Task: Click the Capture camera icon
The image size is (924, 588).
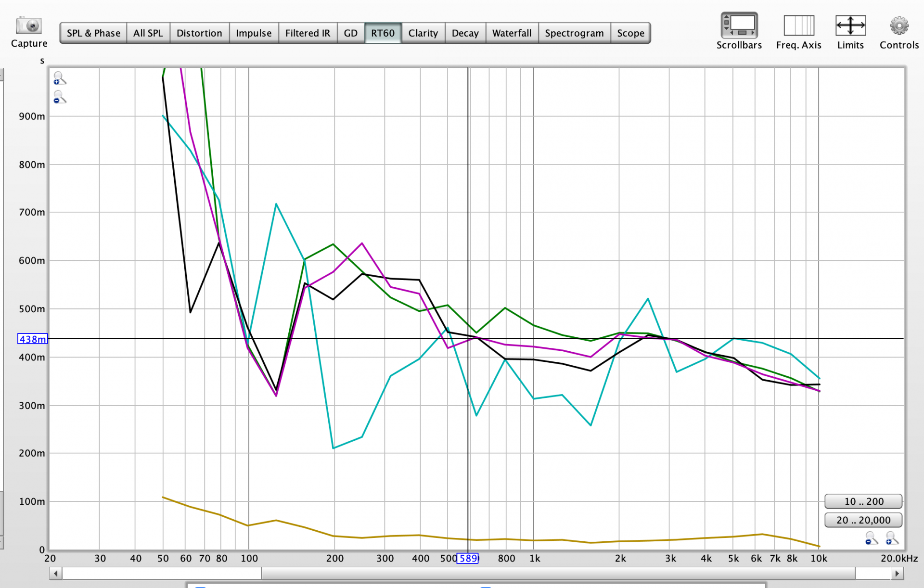Action: pyautogui.click(x=29, y=26)
